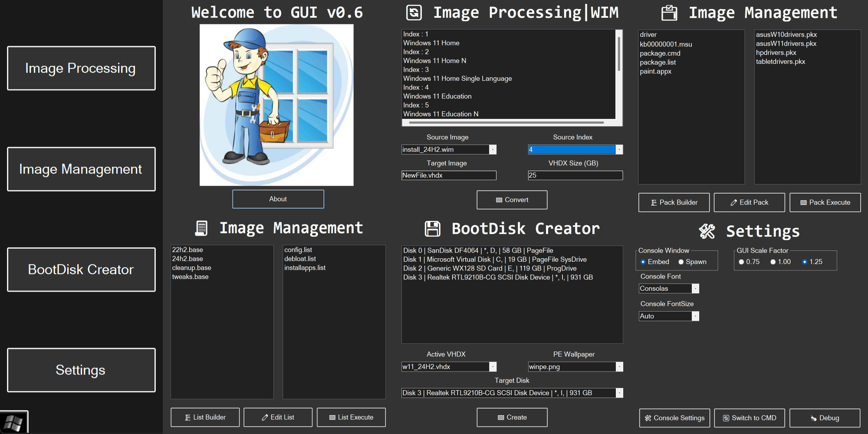Click the Pack Execute button
The height and width of the screenshot is (434, 868).
coord(825,203)
